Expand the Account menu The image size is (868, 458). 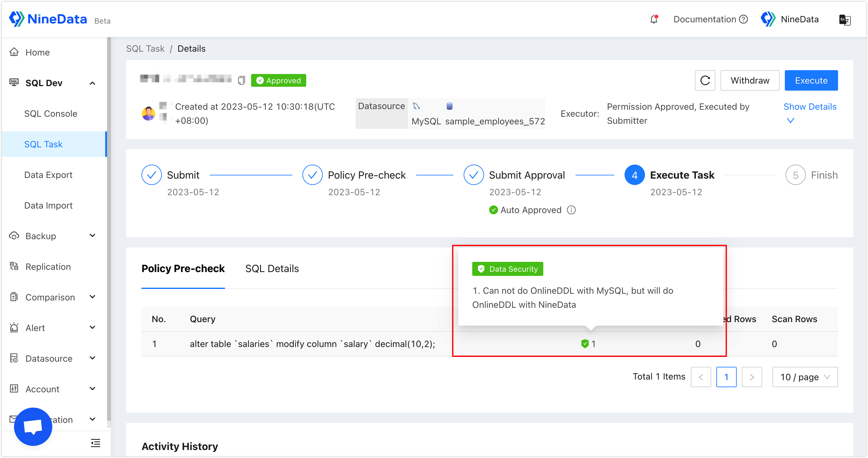point(92,389)
